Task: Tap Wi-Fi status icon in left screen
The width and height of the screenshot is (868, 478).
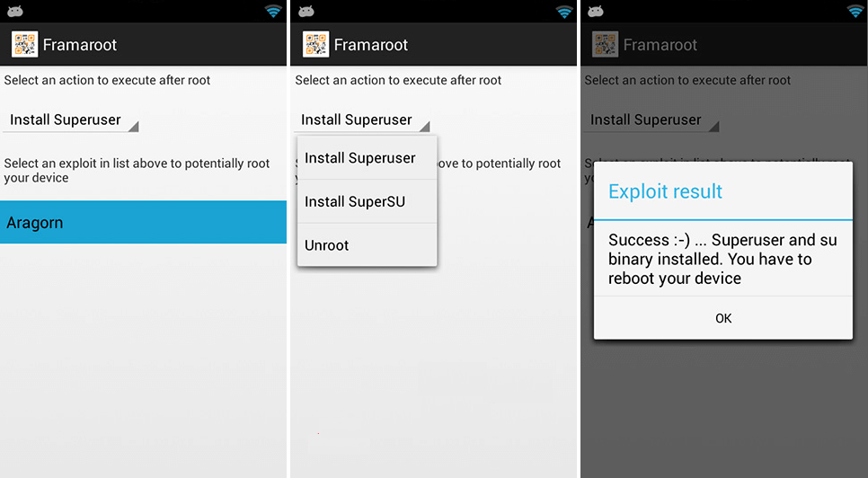Action: 273,11
